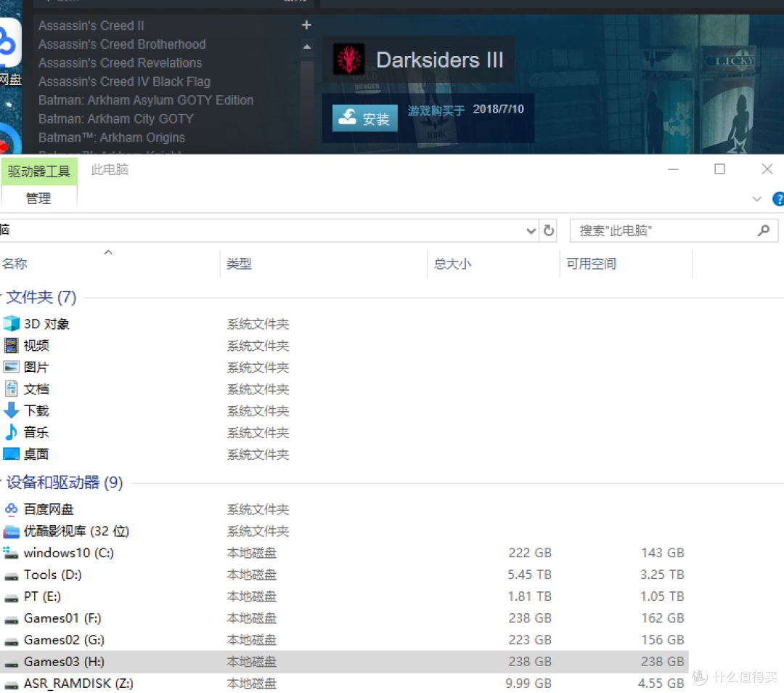Expand the ribbon with the chevron
The height and width of the screenshot is (693, 784).
click(x=756, y=199)
